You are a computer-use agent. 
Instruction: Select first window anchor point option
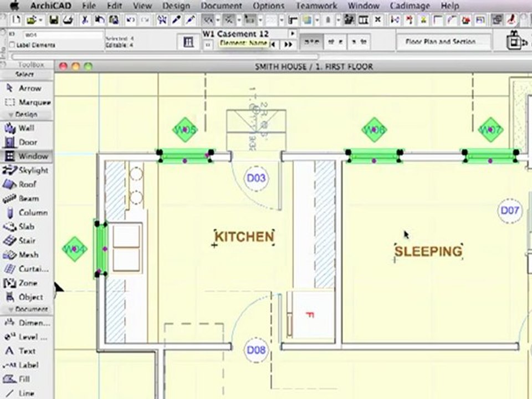pos(311,42)
